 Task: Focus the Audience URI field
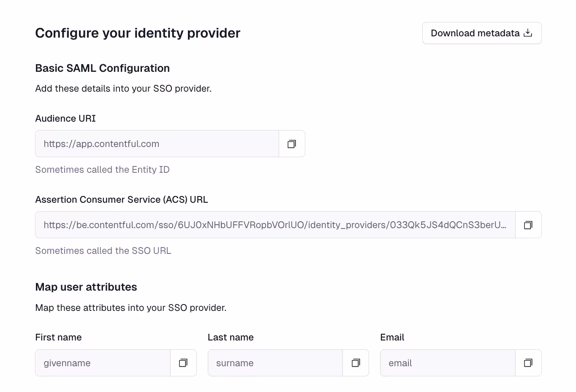(157, 144)
